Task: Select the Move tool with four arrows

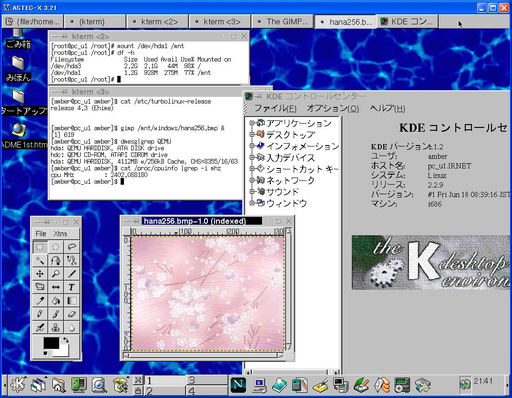Action: [40, 274]
